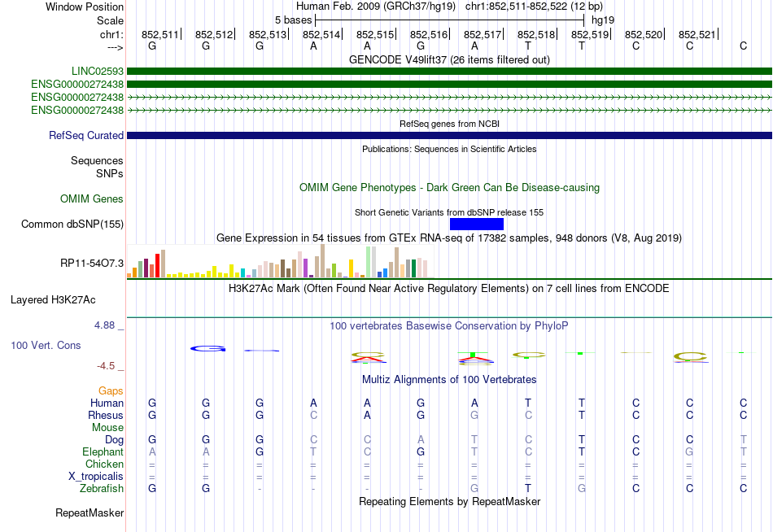The image size is (773, 532).
Task: Click the 852,521 ruler position
Action: click(x=697, y=34)
